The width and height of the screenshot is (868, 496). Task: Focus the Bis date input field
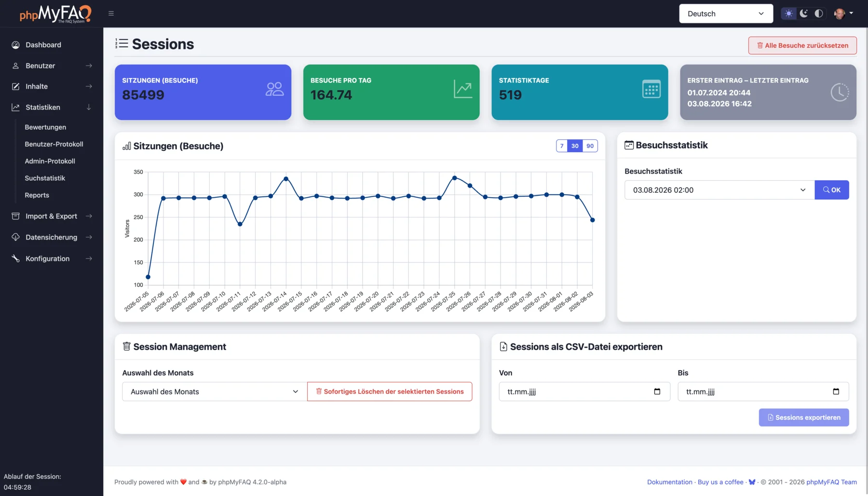763,391
